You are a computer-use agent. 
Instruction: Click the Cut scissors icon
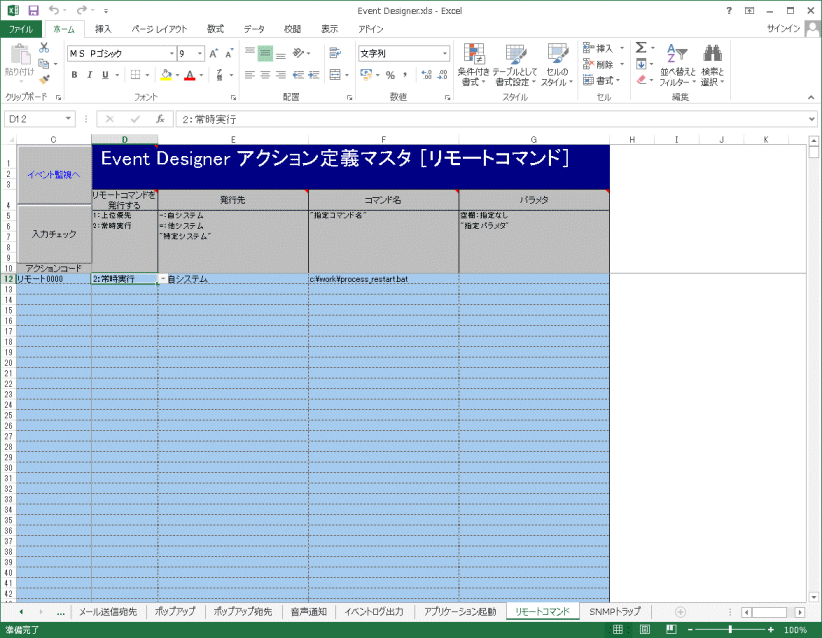(x=44, y=48)
